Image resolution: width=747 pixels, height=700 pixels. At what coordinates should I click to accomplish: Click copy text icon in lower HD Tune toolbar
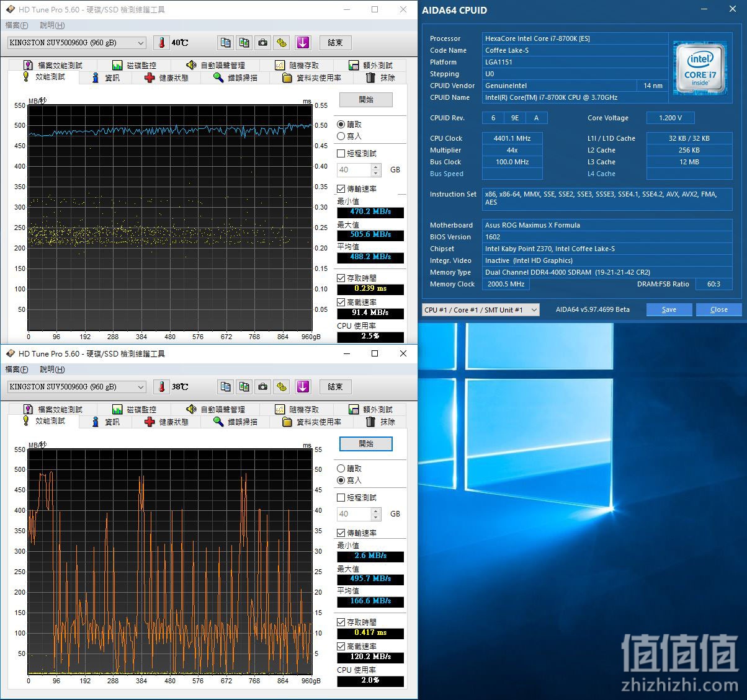(x=226, y=387)
